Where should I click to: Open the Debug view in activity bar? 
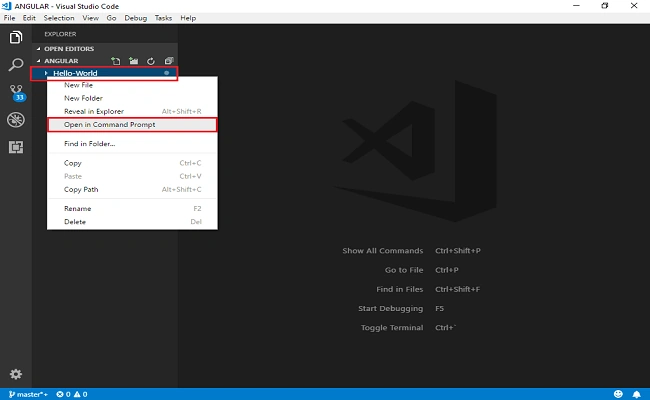[x=16, y=120]
